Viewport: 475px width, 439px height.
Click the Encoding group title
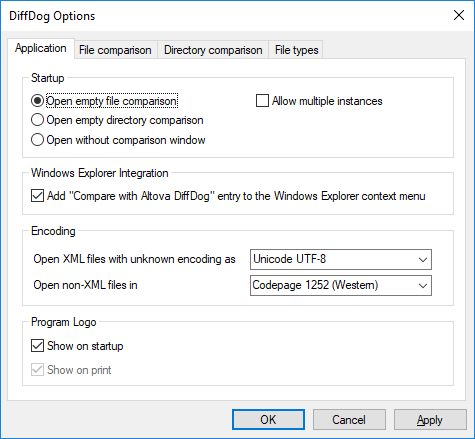click(x=53, y=231)
